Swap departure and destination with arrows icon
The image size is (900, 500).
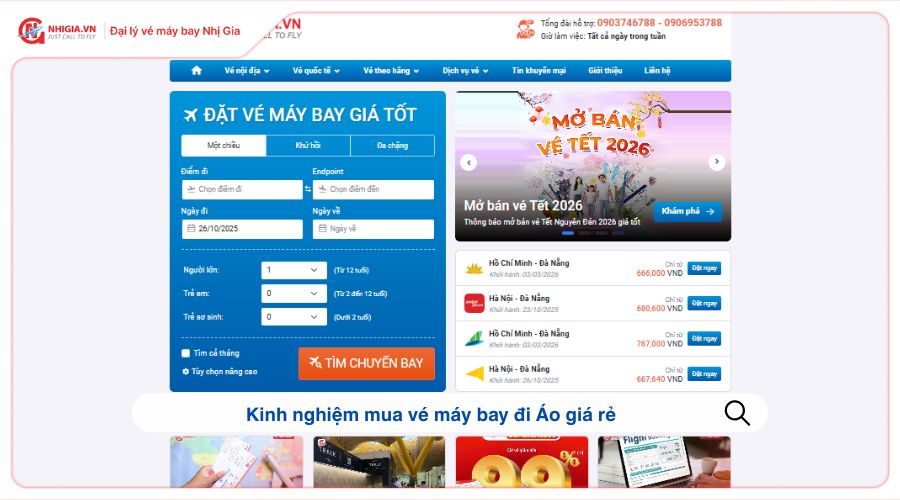[308, 189]
